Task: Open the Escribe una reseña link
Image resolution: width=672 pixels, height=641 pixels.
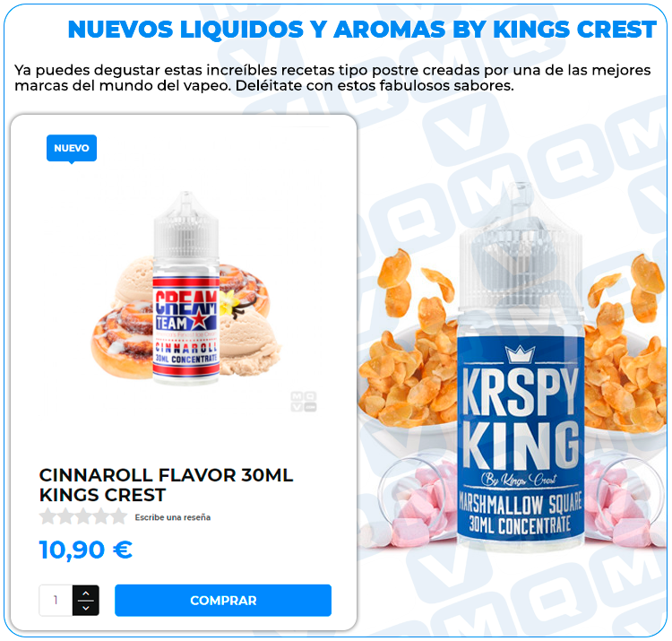Action: coord(173,517)
